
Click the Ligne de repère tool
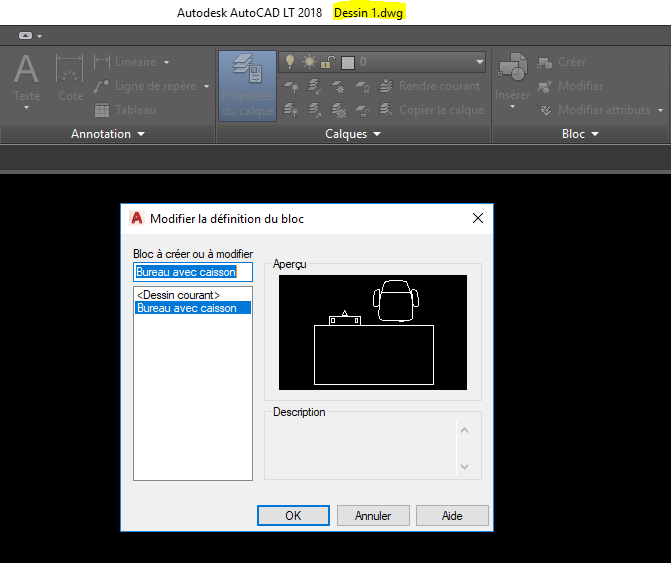click(152, 86)
